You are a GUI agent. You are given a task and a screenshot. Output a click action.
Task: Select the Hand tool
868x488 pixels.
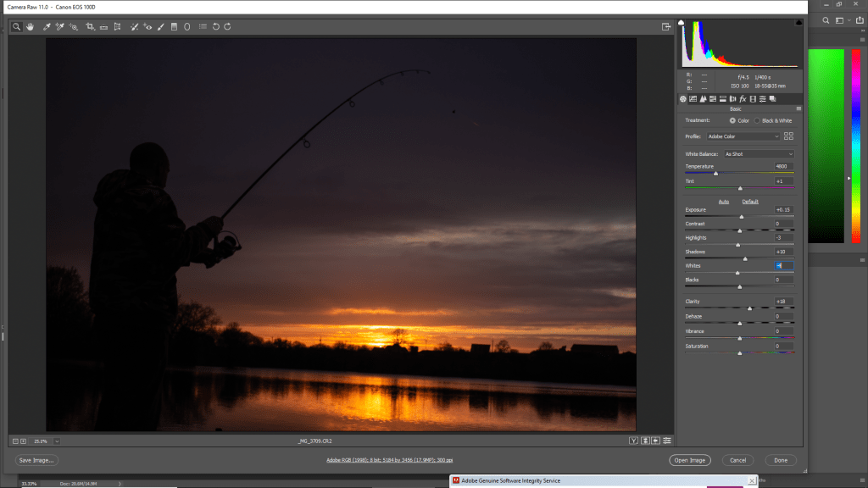click(31, 26)
